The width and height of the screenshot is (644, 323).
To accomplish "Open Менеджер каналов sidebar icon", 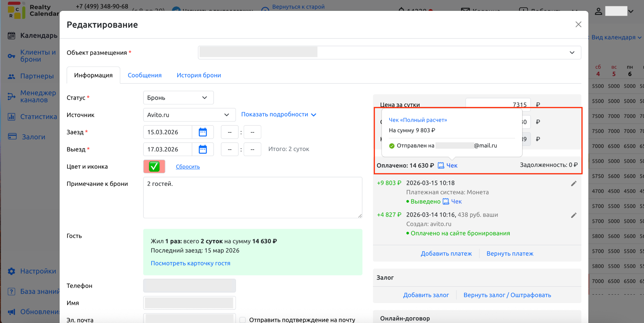I will 11,97.
